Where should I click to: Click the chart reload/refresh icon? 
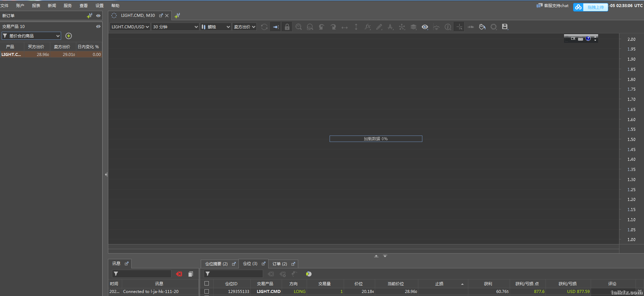click(x=264, y=27)
